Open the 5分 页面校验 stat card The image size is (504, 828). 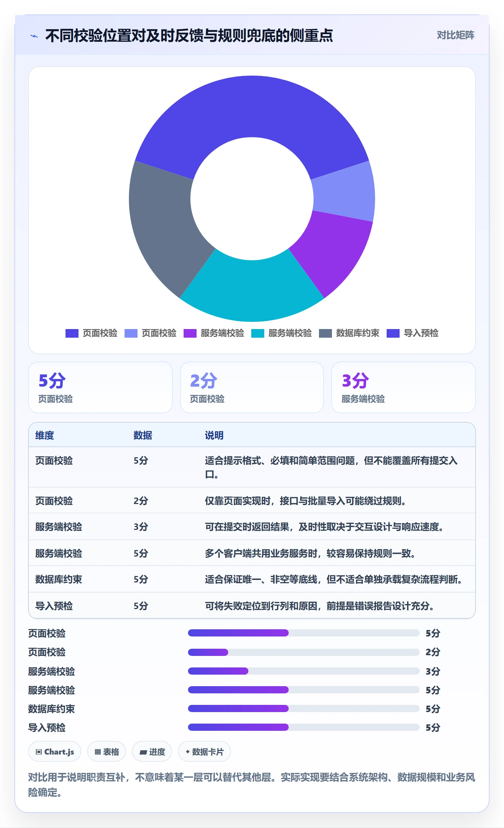point(100,387)
